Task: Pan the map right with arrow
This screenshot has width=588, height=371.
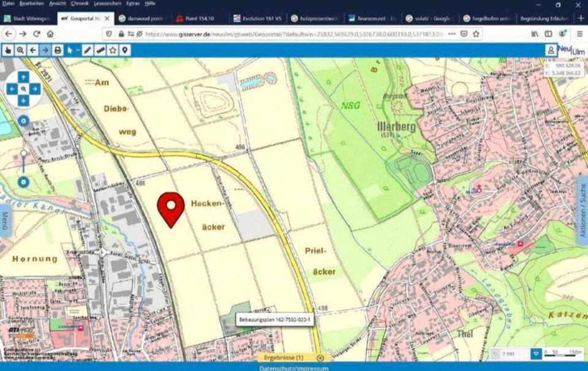Action: click(36, 89)
